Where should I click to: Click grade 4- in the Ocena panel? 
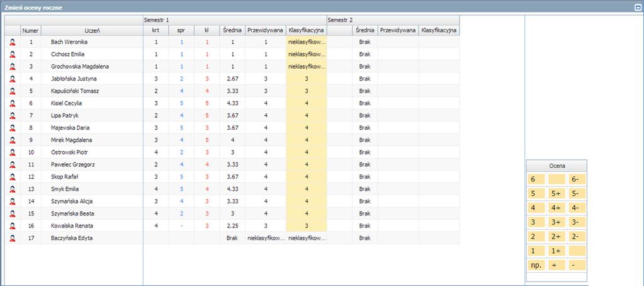[577, 208]
